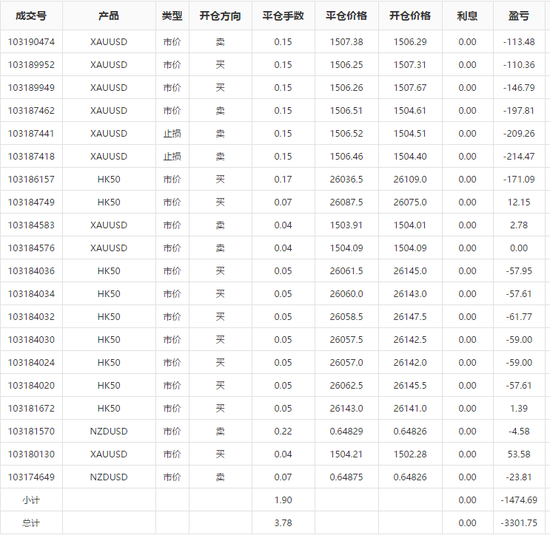
Task: Select trade number 103184024
Action: click(31, 362)
